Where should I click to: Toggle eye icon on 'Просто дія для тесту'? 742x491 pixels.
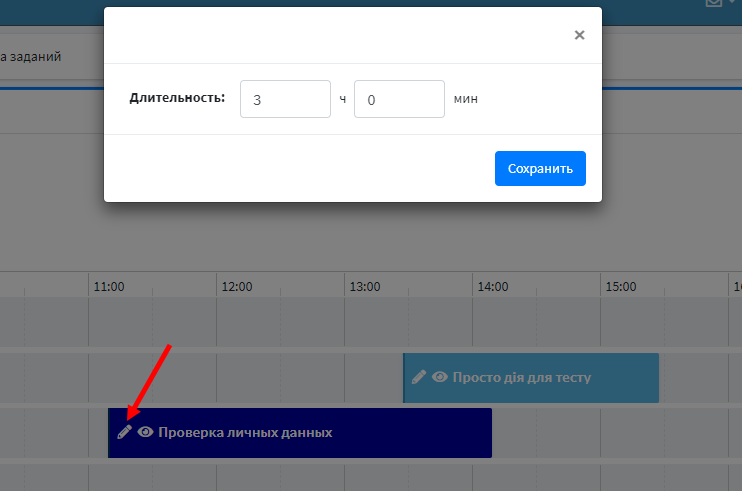[439, 377]
